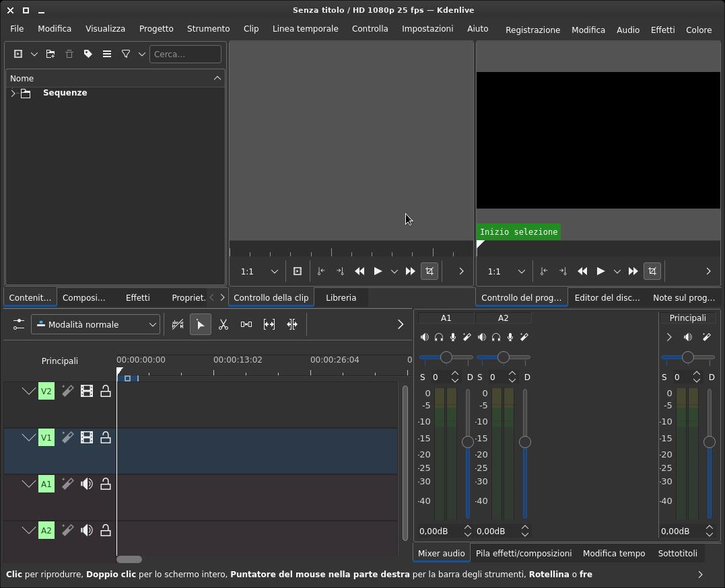Screen dimensions: 725x588
Task: Fast forward in the clip monitor
Action: [x=410, y=271]
